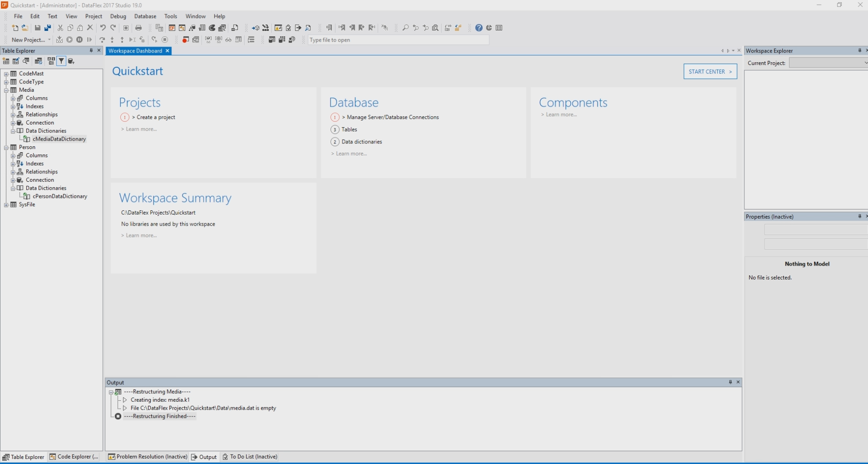Viewport: 868px width, 464px height.
Task: Toggle the pin on the Output panel
Action: pyautogui.click(x=730, y=382)
